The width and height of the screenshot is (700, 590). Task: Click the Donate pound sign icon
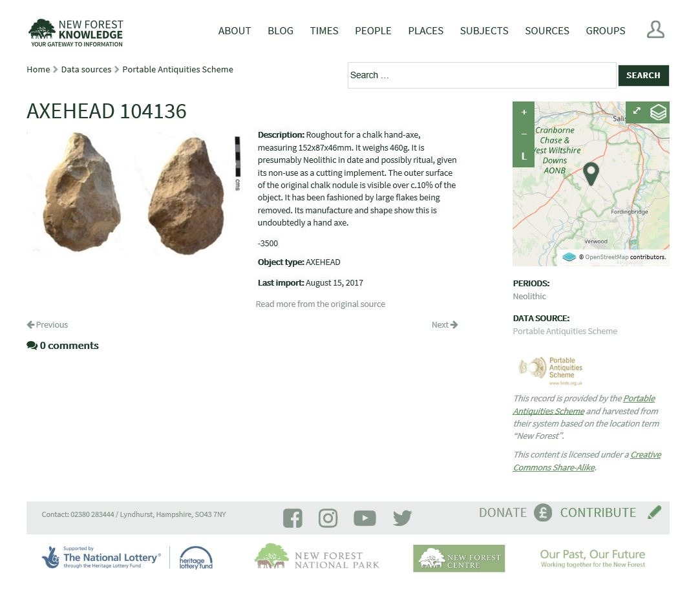pyautogui.click(x=543, y=512)
